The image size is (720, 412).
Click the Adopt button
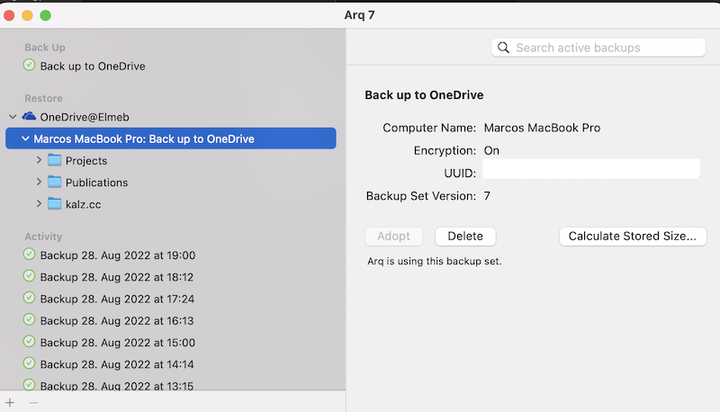coord(394,236)
